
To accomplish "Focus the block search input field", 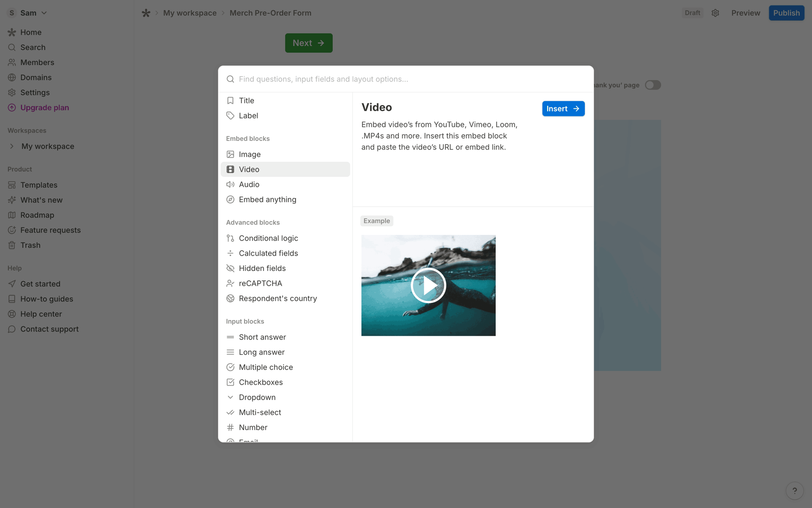I will pyautogui.click(x=412, y=79).
